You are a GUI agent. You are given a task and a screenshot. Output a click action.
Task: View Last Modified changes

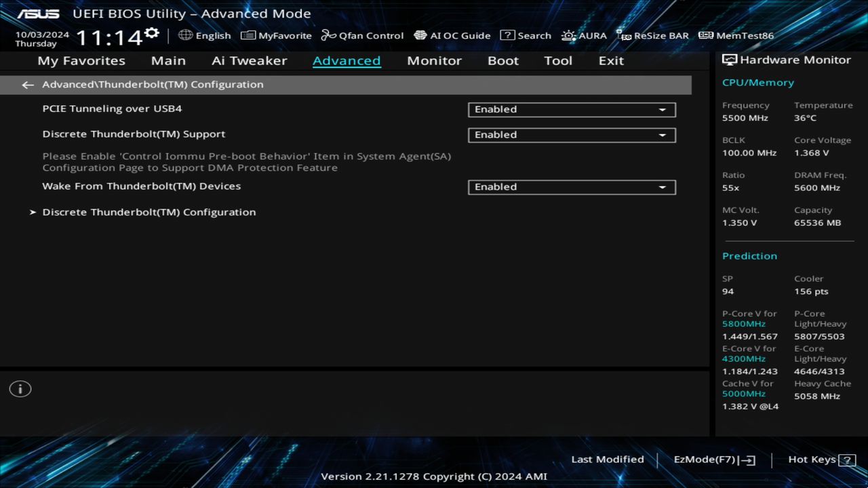pyautogui.click(x=607, y=459)
